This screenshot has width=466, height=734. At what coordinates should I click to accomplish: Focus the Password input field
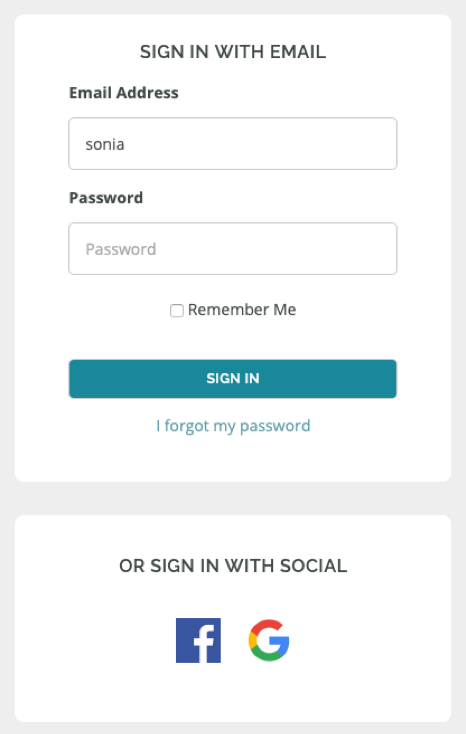coord(233,249)
